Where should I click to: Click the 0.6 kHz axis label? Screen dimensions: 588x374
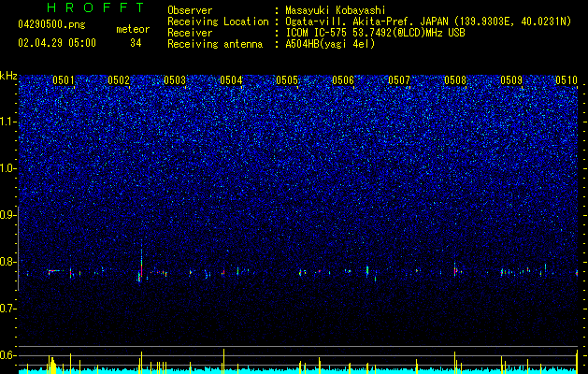[7, 355]
